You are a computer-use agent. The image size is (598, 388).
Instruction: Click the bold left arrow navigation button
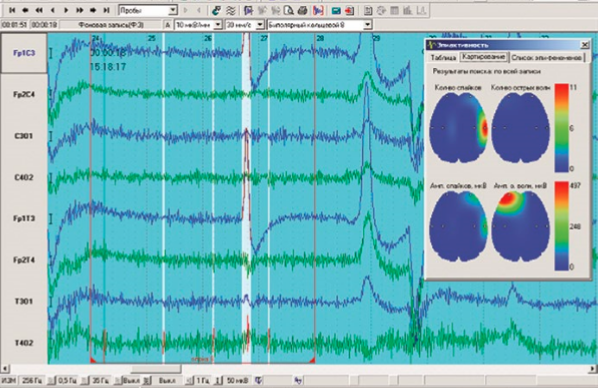26,10
